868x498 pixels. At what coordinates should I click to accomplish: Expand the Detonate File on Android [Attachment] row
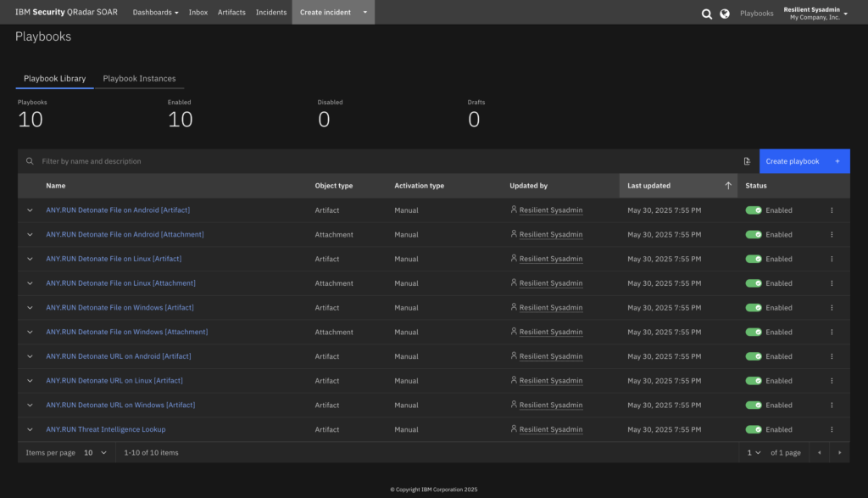(x=31, y=235)
